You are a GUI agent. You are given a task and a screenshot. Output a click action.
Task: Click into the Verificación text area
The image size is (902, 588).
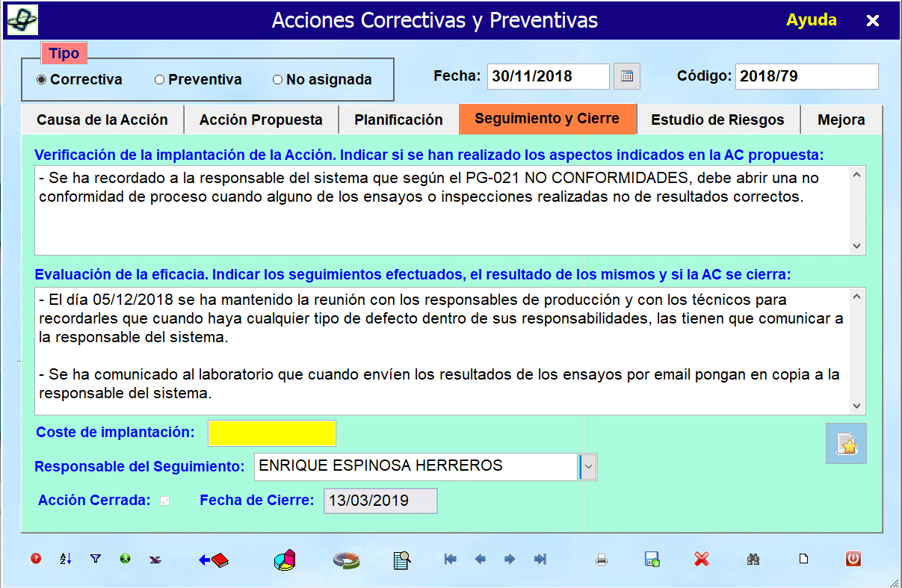pyautogui.click(x=442, y=210)
